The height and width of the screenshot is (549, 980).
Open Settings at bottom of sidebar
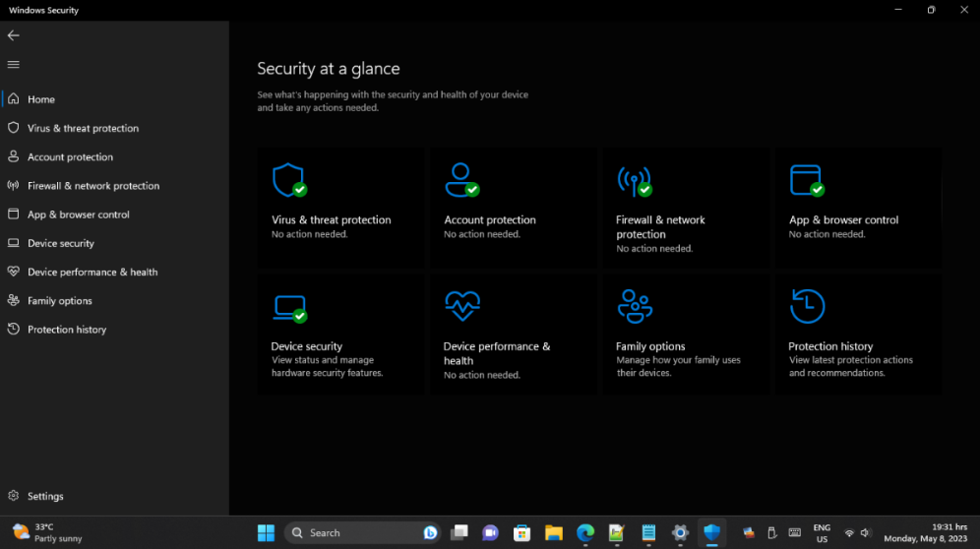[x=114, y=496]
